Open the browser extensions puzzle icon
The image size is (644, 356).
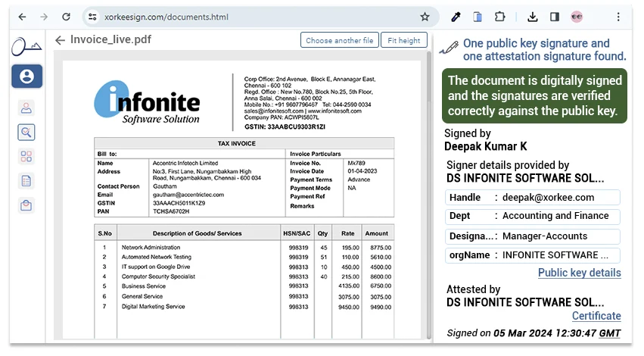[499, 17]
